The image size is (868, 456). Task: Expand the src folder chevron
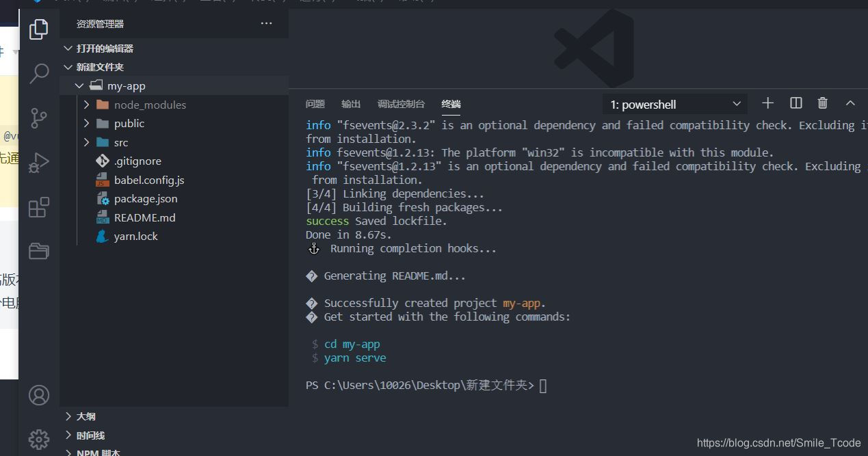pos(86,142)
